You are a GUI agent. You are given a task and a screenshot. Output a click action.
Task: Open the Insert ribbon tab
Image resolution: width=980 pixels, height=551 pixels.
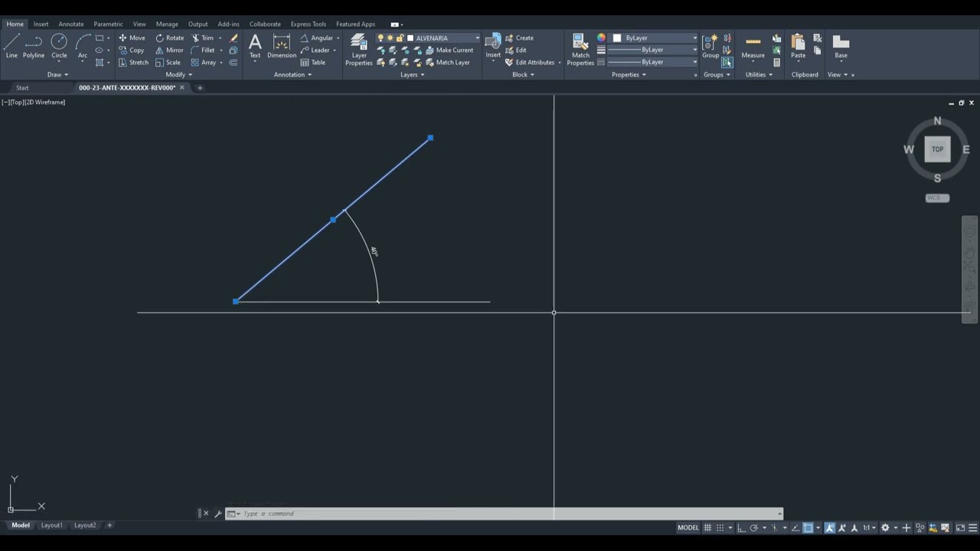click(x=41, y=24)
